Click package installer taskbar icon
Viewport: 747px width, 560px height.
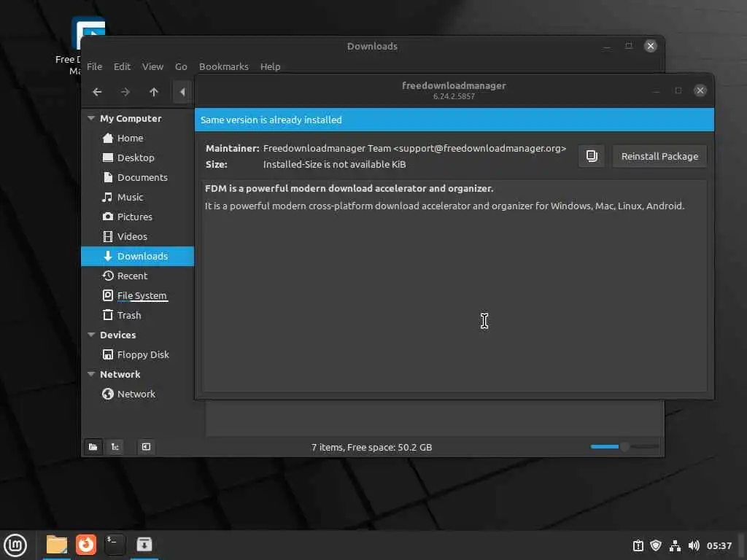point(144,545)
